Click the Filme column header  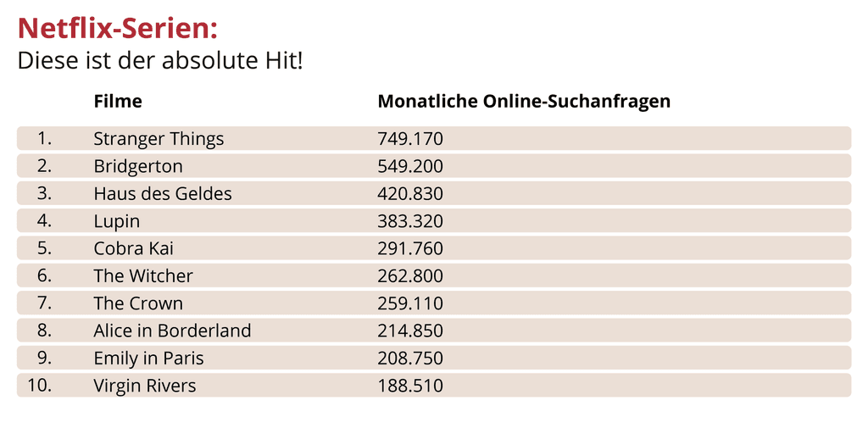[x=118, y=102]
